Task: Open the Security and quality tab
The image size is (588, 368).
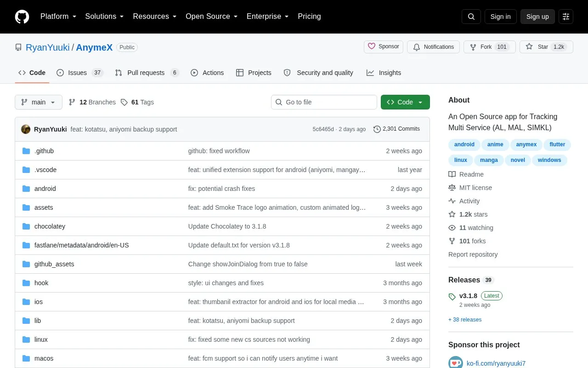Action: pos(318,73)
